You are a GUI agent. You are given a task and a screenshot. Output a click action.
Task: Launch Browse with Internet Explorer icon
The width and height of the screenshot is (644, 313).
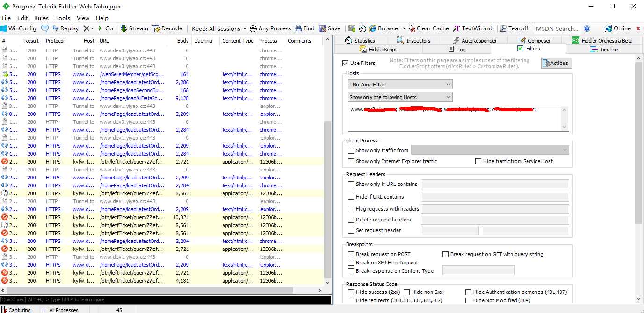(x=384, y=28)
